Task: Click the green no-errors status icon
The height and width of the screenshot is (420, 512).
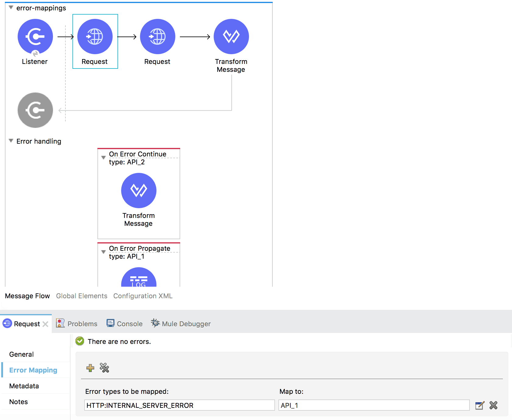Action: pyautogui.click(x=80, y=341)
